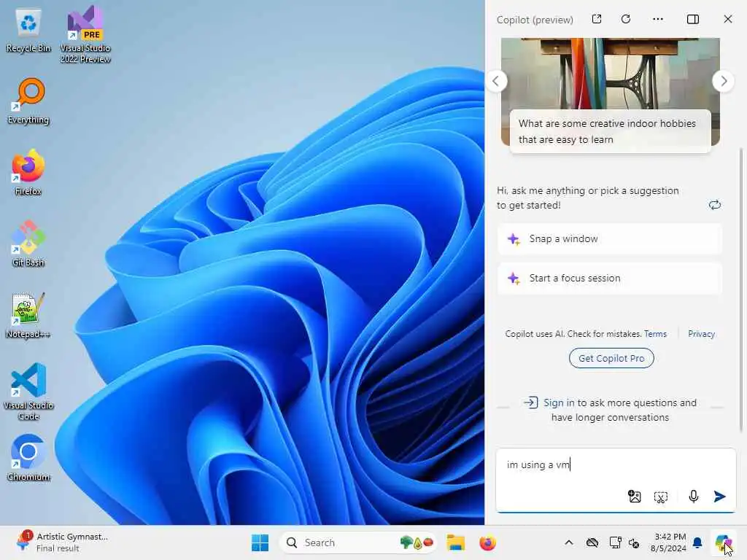Open the Terms link

click(x=655, y=334)
